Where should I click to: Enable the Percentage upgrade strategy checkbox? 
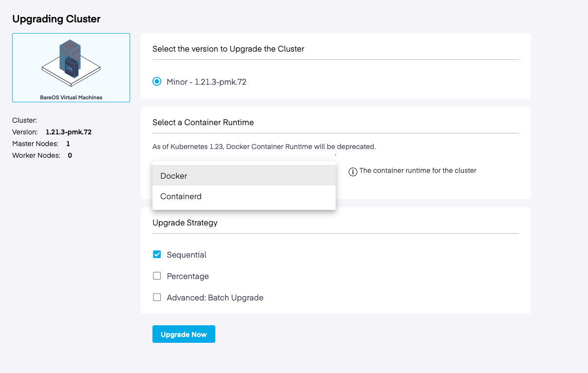[x=157, y=276]
